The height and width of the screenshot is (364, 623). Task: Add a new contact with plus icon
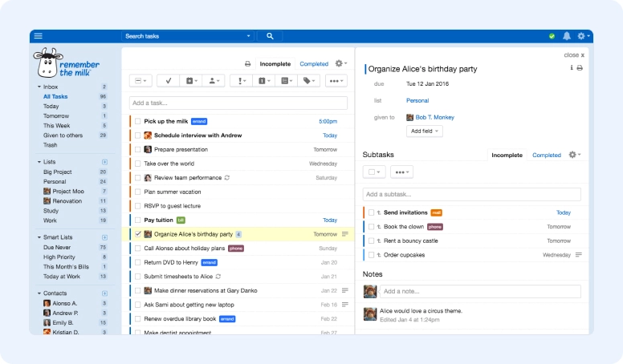click(x=104, y=293)
